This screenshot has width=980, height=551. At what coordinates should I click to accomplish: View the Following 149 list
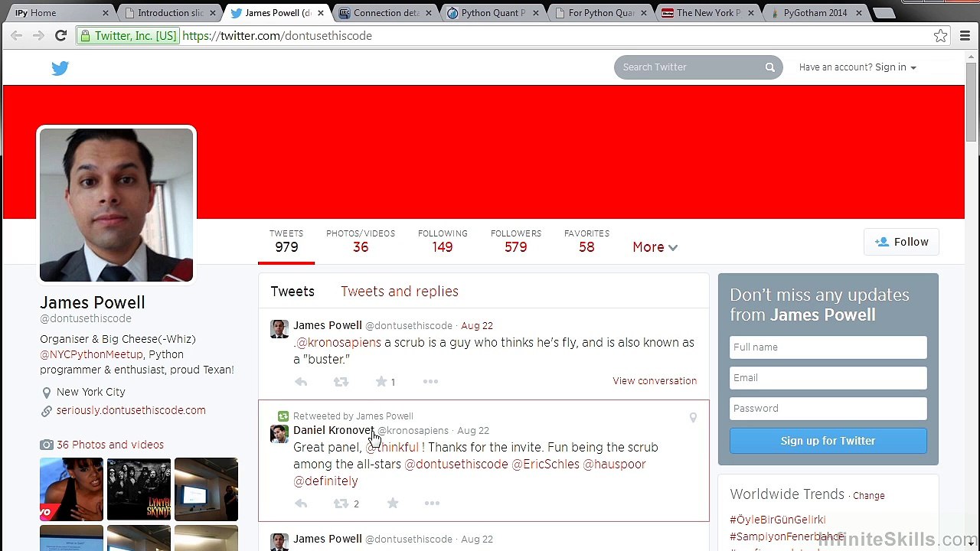coord(443,241)
